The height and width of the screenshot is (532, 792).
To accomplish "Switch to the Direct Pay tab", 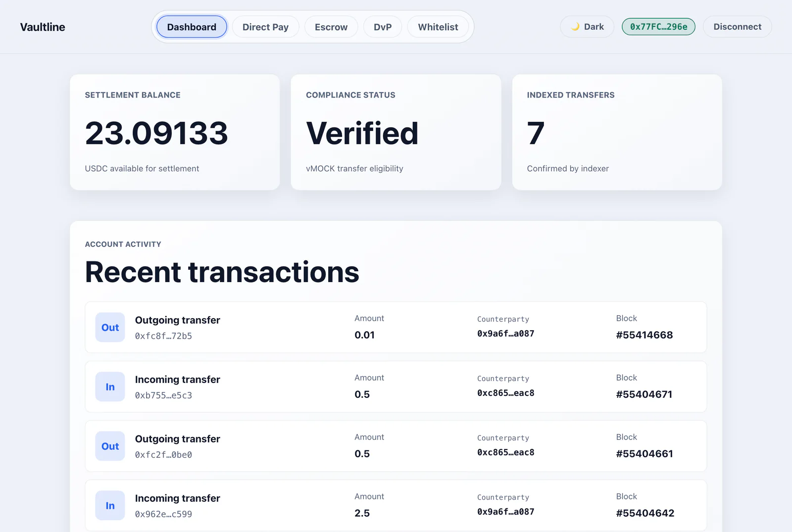I will 265,27.
